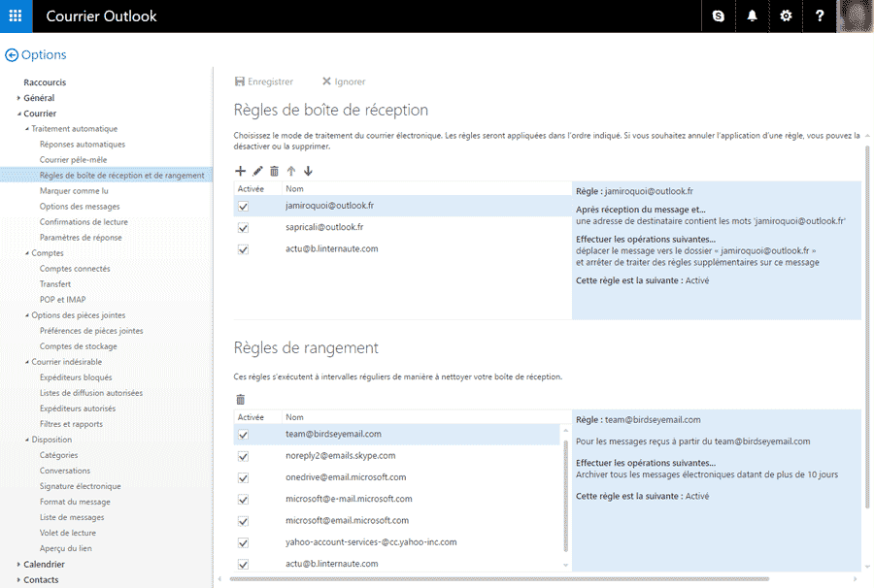This screenshot has height=588, width=874.
Task: Toggle the team@birdseyemail.com rule checkbox
Action: 243,435
